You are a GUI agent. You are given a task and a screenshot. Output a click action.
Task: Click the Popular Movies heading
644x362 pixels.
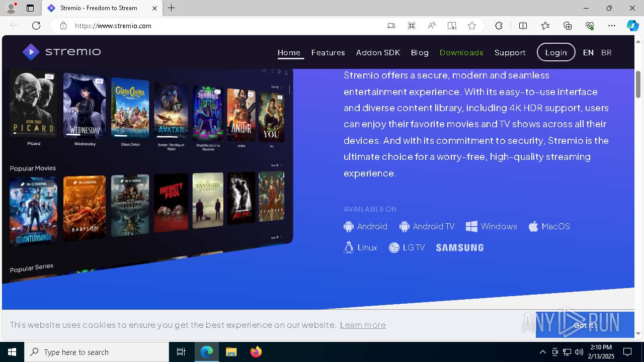(x=33, y=168)
